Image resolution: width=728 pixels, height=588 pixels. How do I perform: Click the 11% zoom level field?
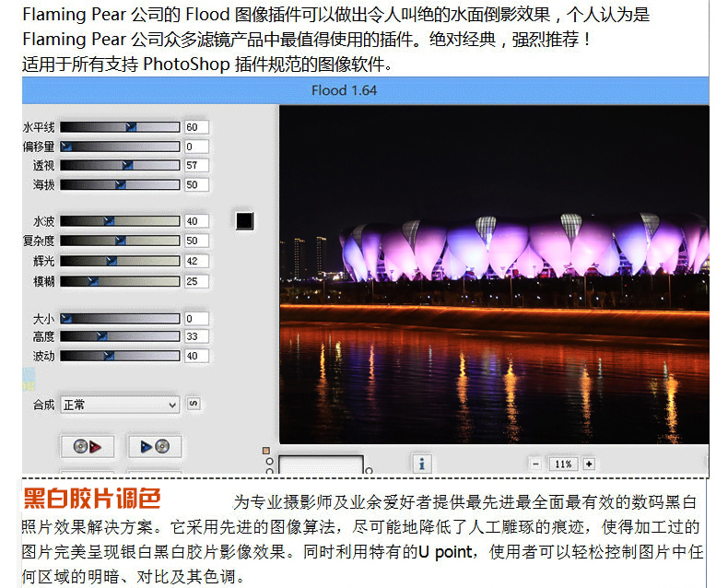point(563,464)
